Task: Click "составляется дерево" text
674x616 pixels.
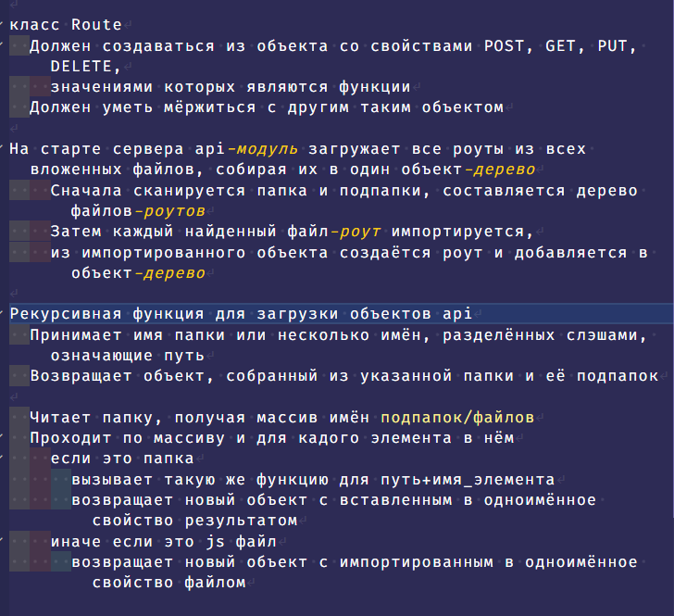Action: click(x=540, y=190)
